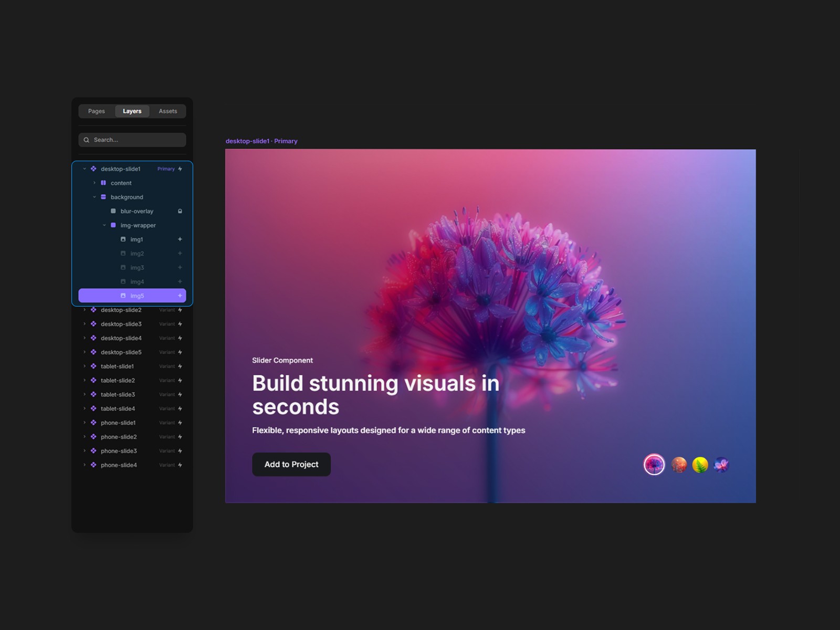Select the tablet-slide4 layer name
The image size is (840, 630).
pyautogui.click(x=118, y=408)
